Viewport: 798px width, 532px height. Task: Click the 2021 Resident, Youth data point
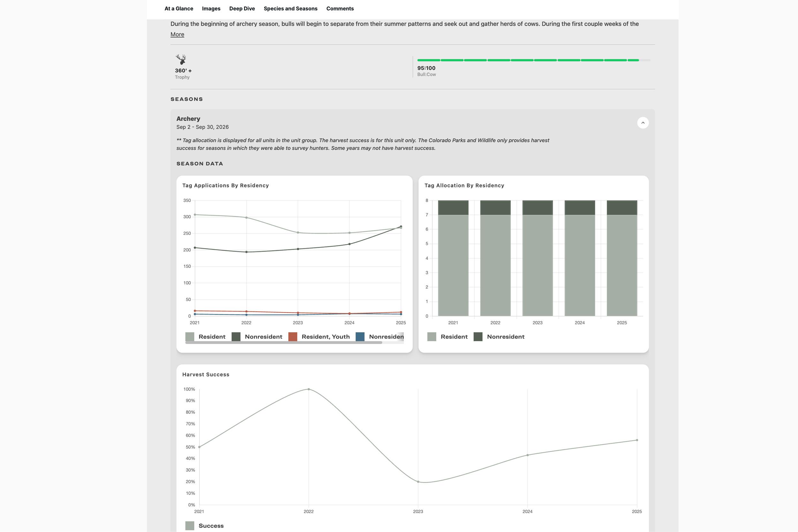195,311
